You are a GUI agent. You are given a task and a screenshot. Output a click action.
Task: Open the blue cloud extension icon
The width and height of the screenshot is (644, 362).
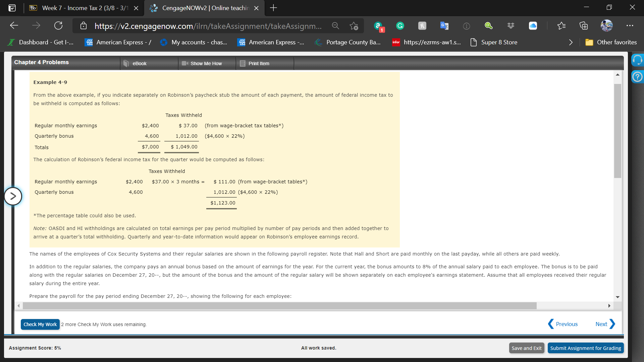533,26
